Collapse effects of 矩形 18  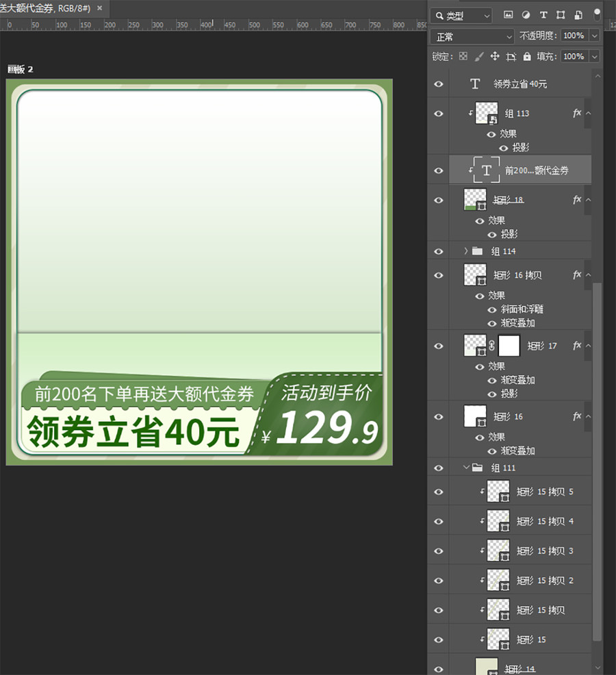(588, 200)
